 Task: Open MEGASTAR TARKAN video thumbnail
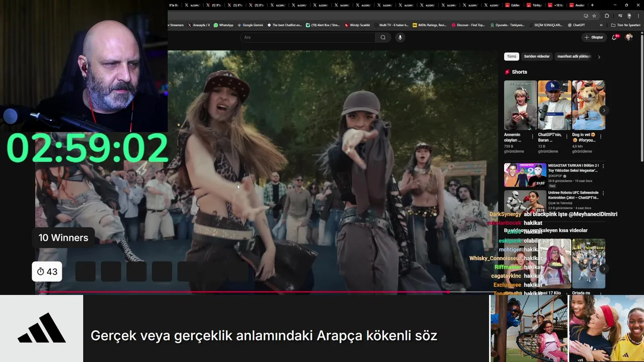(525, 174)
